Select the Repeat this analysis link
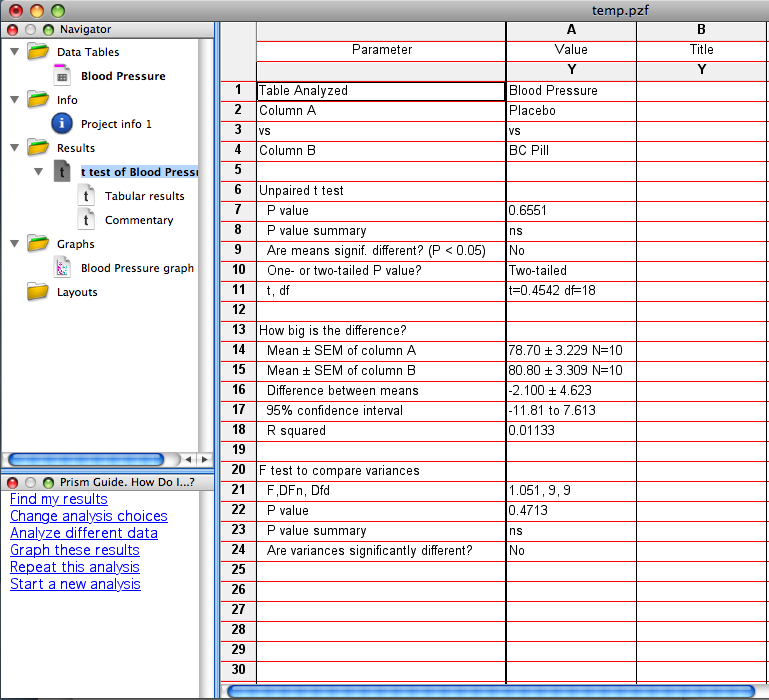The width and height of the screenshot is (769, 700). click(x=74, y=567)
